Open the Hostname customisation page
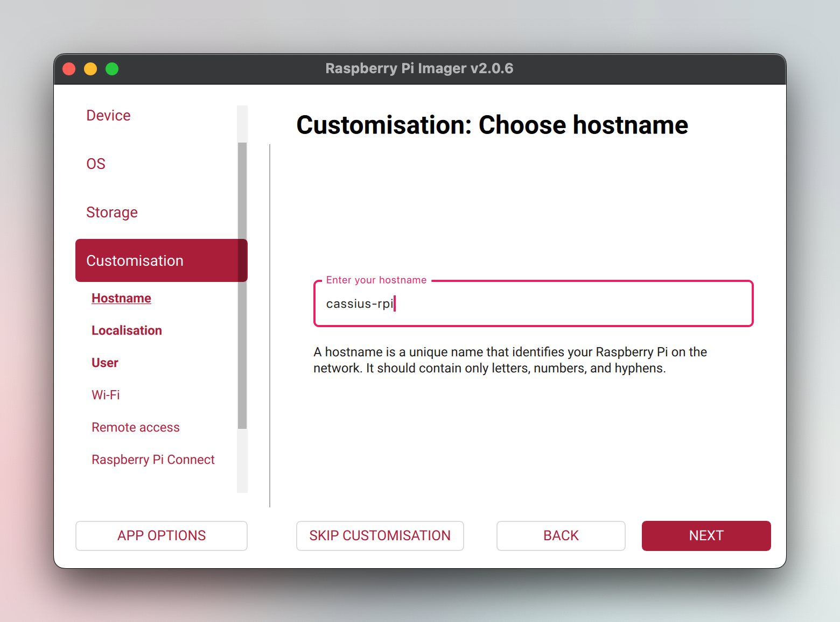This screenshot has height=622, width=840. [121, 298]
